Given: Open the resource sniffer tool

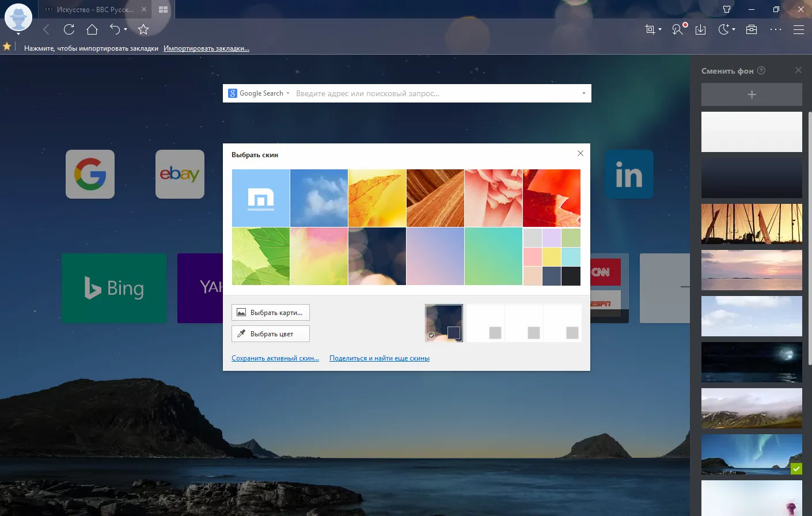Looking at the screenshot, I should click(678, 29).
